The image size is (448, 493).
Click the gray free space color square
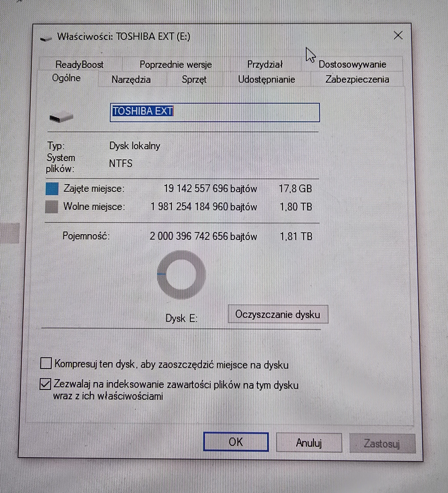click(x=52, y=207)
